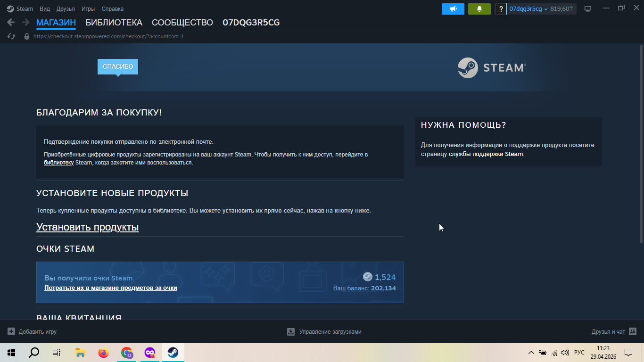The width and height of the screenshot is (644, 362).
Task: Open the network Wi-Fi tray icon
Action: pos(555,353)
